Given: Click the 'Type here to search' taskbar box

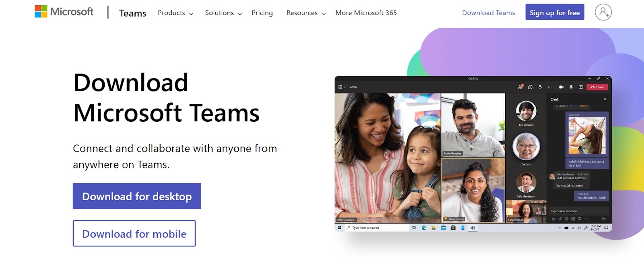Looking at the screenshot, I should click(377, 228).
